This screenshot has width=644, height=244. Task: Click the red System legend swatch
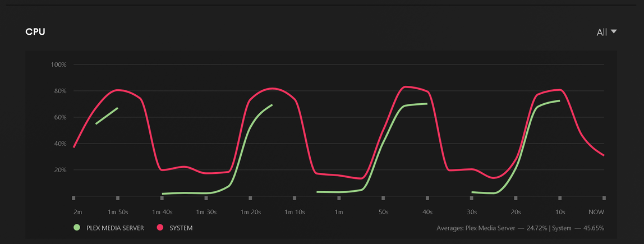coord(160,228)
